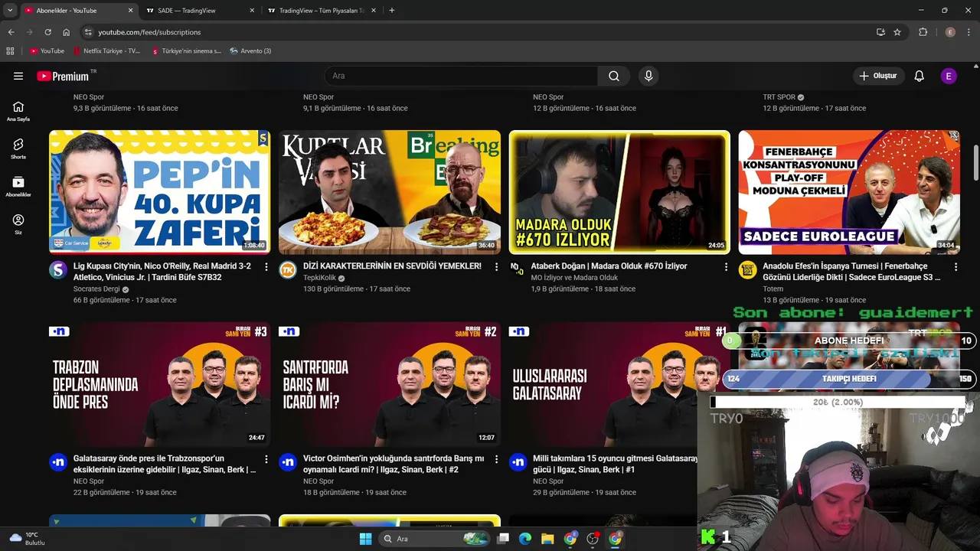Open options menu for Anadolu Efes video
The height and width of the screenshot is (551, 980).
955,266
